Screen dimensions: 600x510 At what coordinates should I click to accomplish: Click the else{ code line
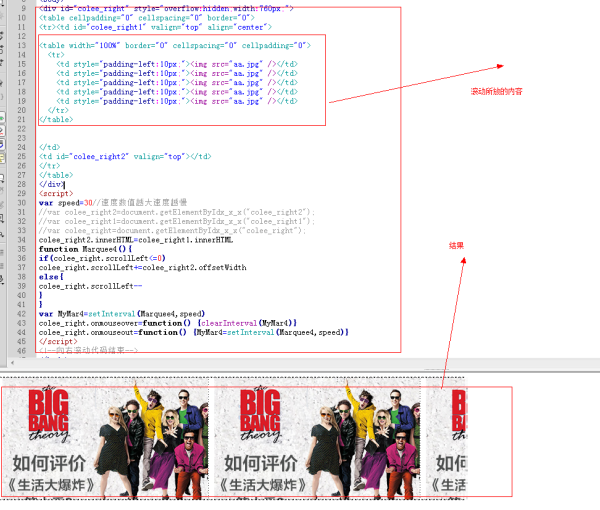pyautogui.click(x=51, y=277)
